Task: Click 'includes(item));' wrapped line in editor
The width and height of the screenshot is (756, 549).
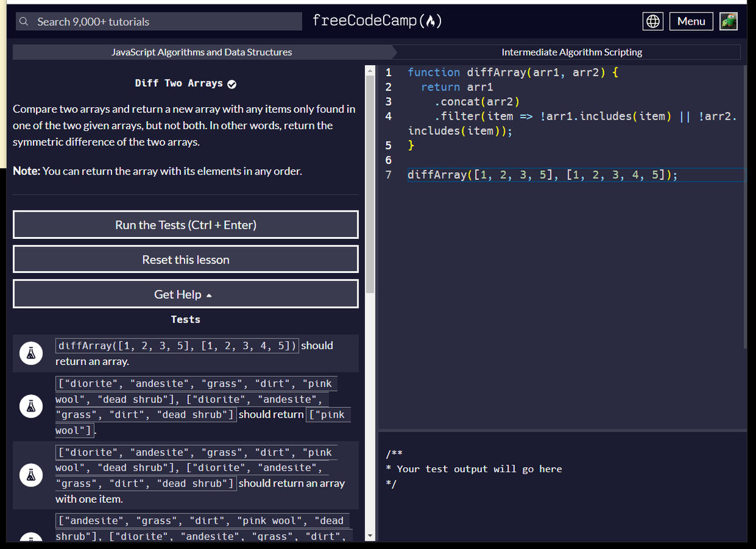Action: [x=460, y=131]
